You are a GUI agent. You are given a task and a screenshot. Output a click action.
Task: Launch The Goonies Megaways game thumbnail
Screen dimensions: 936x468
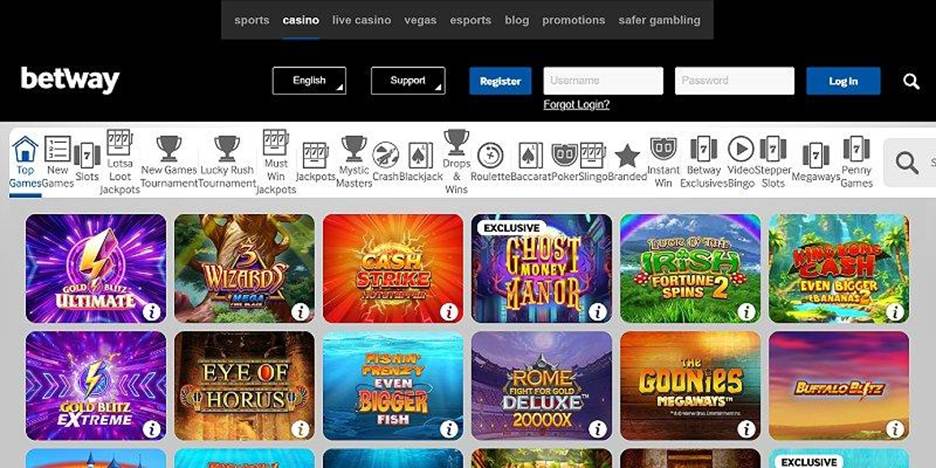pos(690,386)
